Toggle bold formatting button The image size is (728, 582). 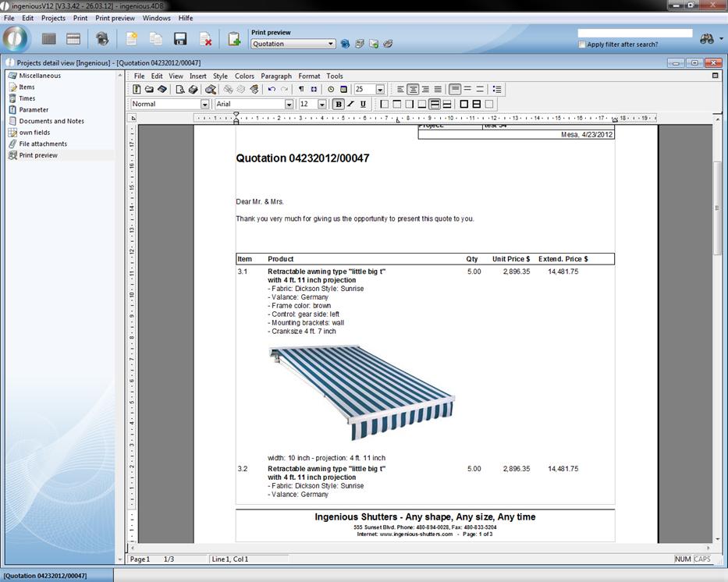click(338, 104)
